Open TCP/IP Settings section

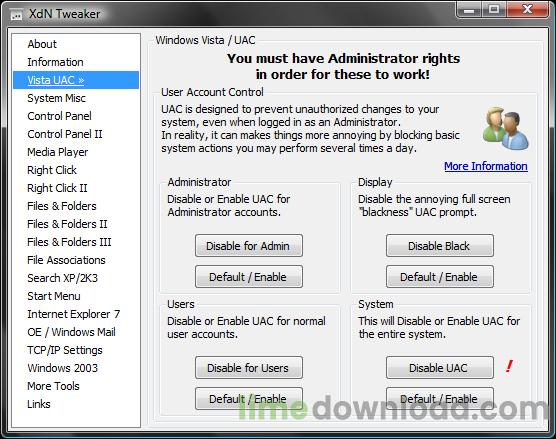point(65,350)
